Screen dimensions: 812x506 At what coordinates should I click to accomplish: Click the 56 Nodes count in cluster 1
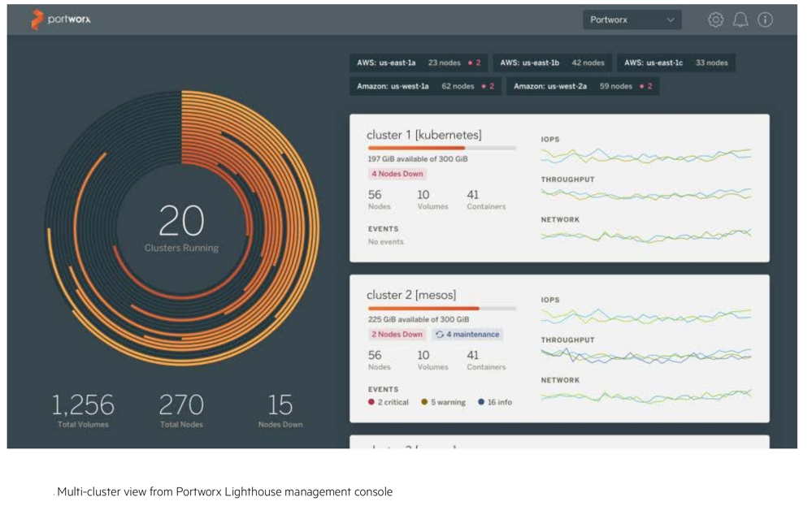point(379,200)
